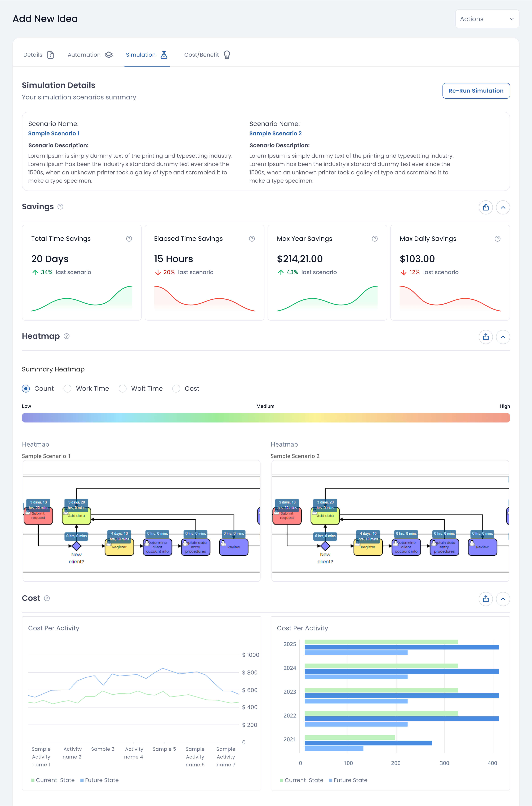Viewport: 532px width, 806px height.
Task: Export the Cost section
Action: pyautogui.click(x=486, y=599)
